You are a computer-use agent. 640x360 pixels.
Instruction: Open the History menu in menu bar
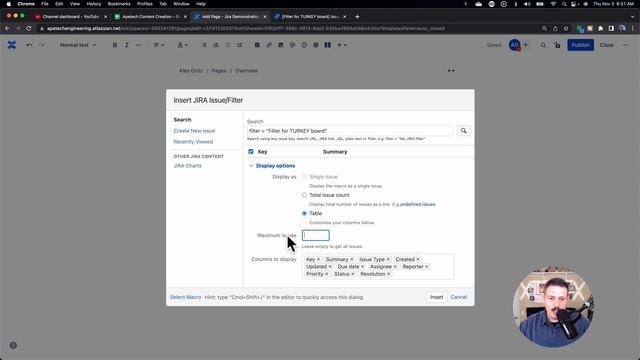(x=93, y=4)
